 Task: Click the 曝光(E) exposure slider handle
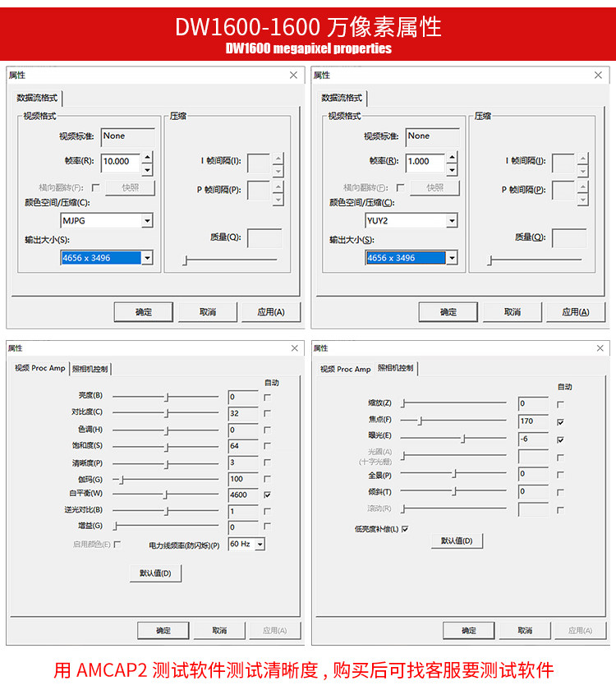[463, 439]
